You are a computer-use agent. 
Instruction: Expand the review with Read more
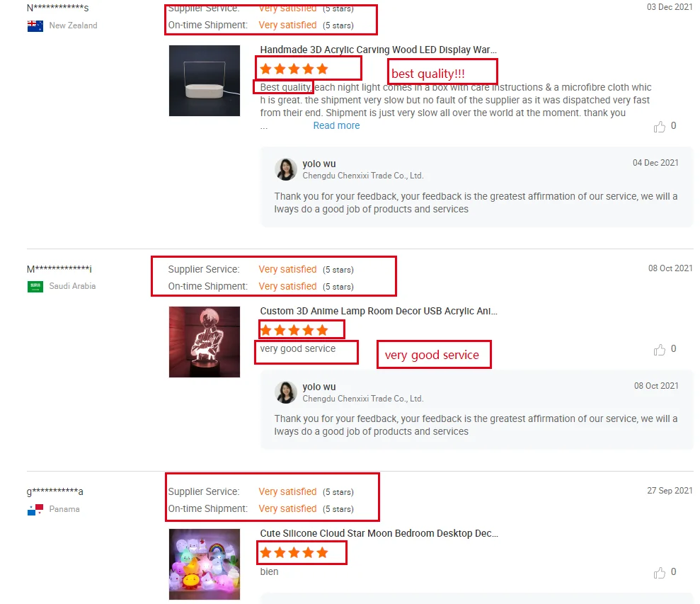pos(336,125)
